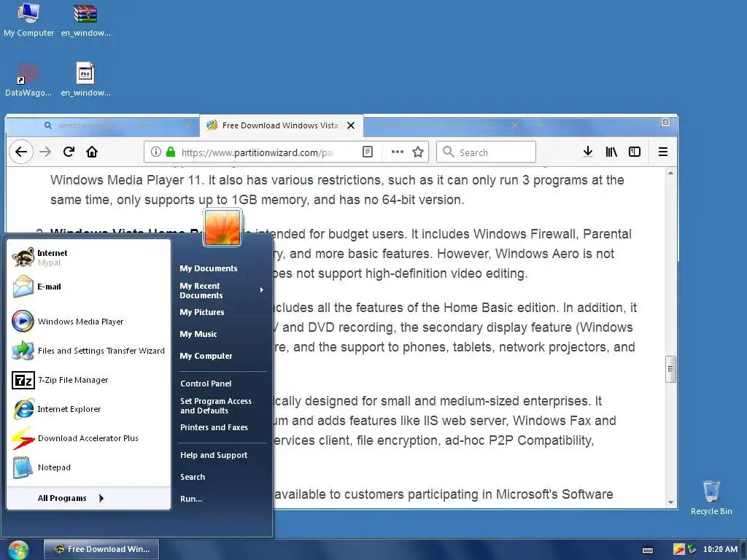Screen dimensions: 747x560
Task: Bookmark this page with the star icon
Action: (x=418, y=152)
